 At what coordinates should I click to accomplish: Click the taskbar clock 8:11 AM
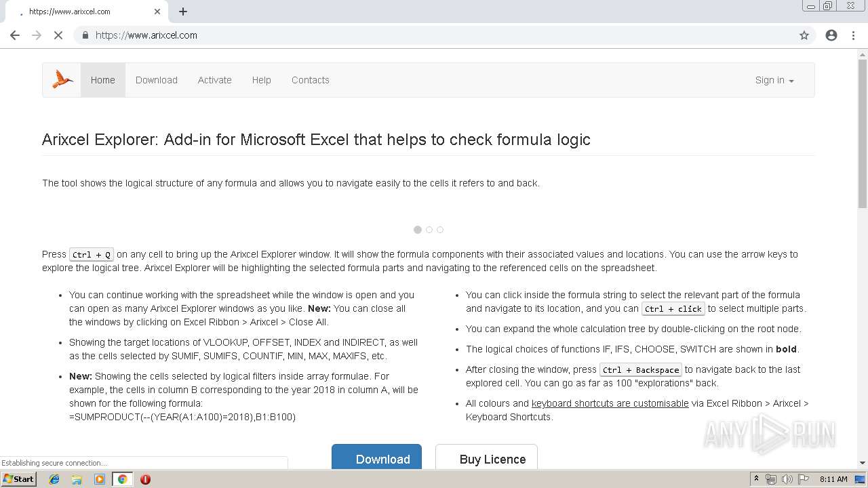pos(833,479)
